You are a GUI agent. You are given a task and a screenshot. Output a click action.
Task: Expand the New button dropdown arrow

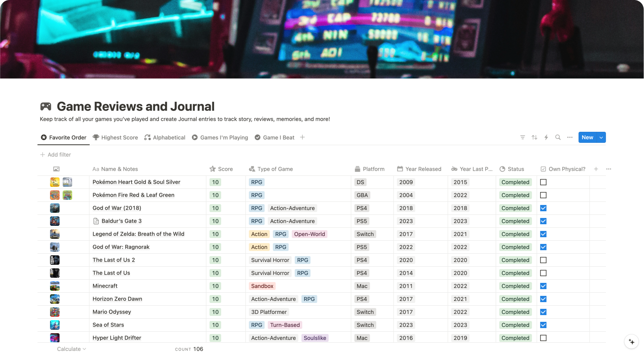point(601,137)
